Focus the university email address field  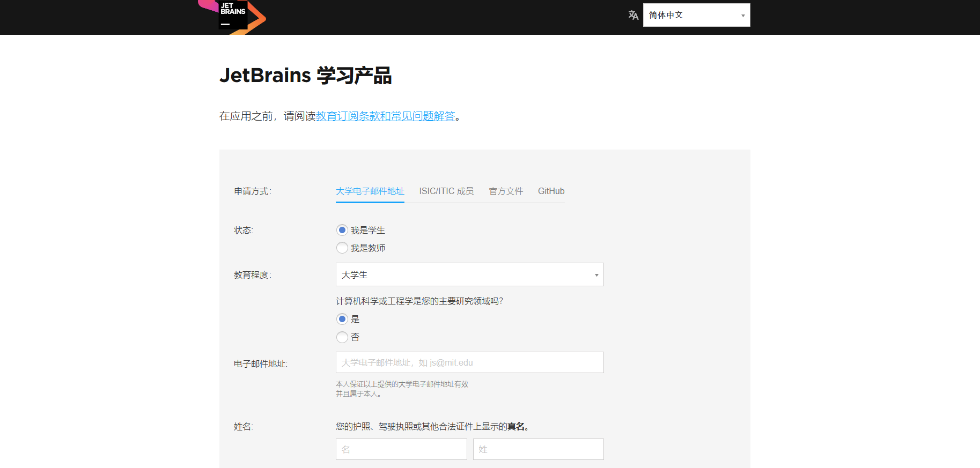click(x=469, y=362)
